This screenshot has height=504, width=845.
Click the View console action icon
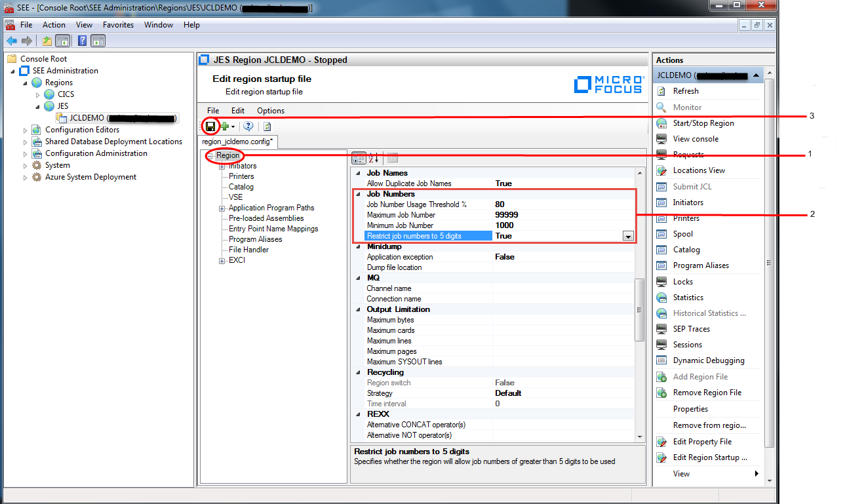661,139
